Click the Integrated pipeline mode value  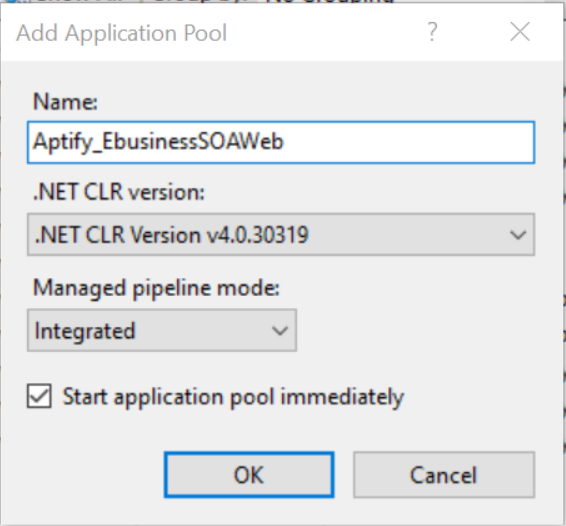(x=85, y=331)
